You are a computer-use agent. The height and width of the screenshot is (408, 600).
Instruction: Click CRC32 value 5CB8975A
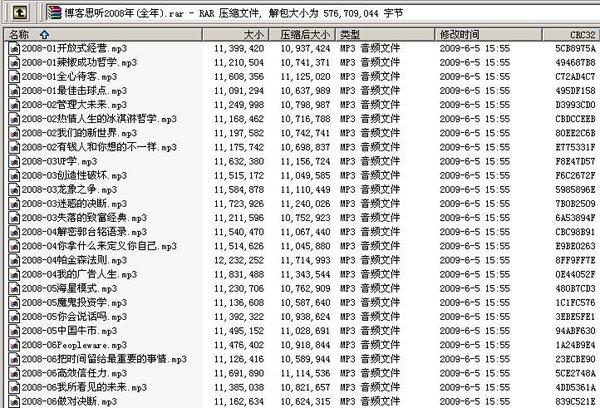(x=576, y=49)
